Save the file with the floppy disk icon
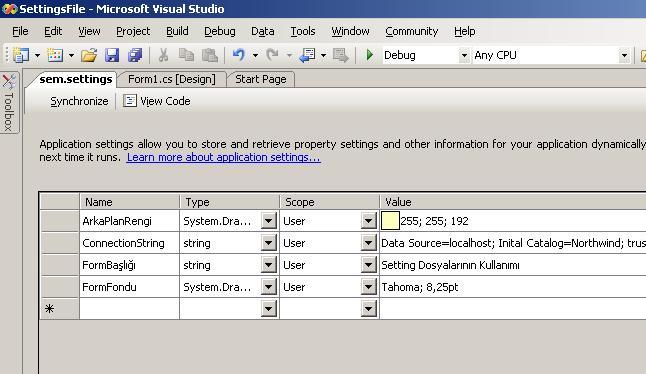Viewport: 646px width, 374px height. [x=112, y=55]
